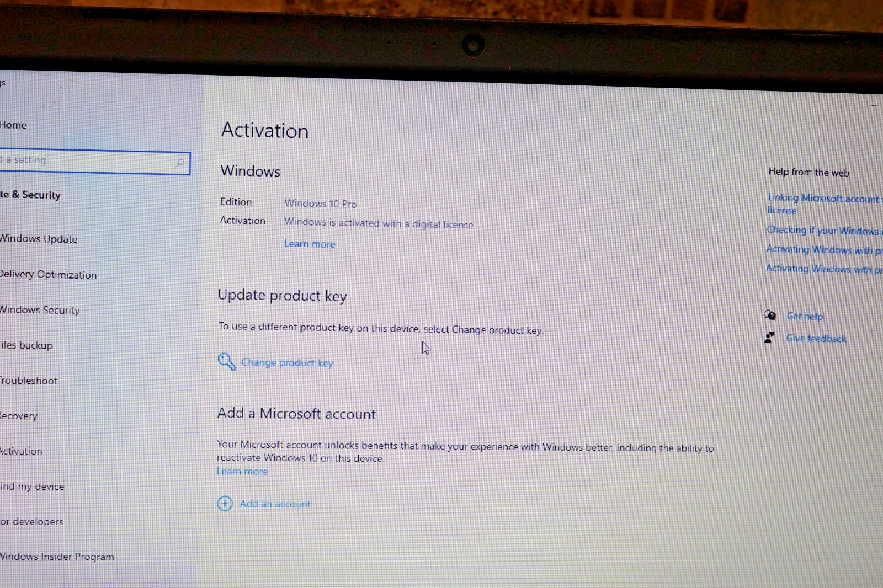Open Delivery Optimization settings

coord(48,275)
